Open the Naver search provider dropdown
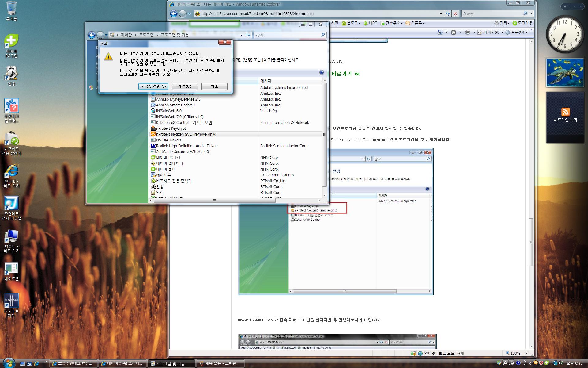 [531, 13]
